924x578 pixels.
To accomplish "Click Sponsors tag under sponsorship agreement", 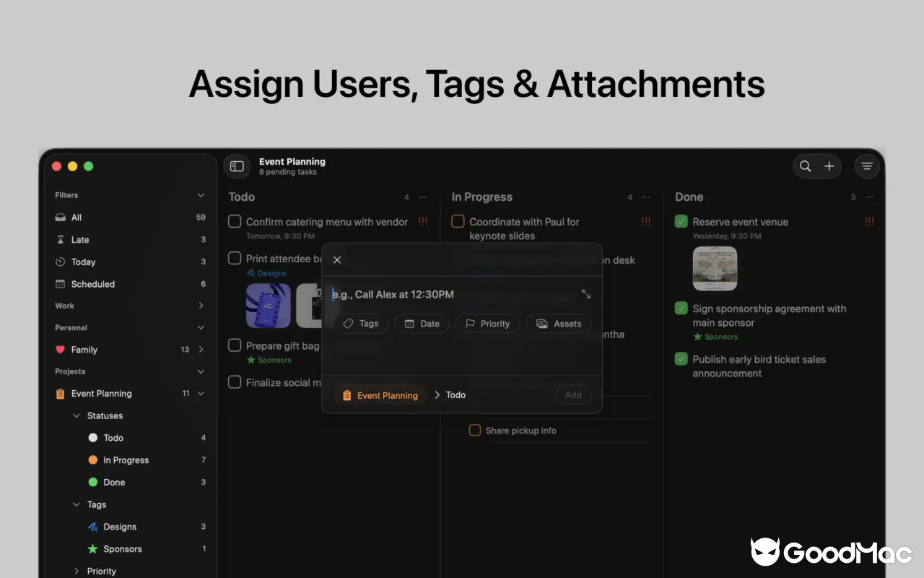I will (715, 337).
